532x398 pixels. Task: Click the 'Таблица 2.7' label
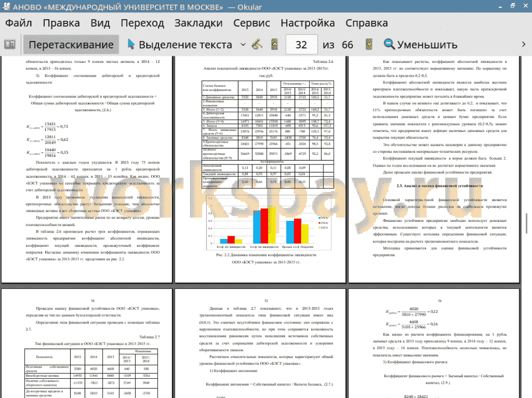coord(149,337)
